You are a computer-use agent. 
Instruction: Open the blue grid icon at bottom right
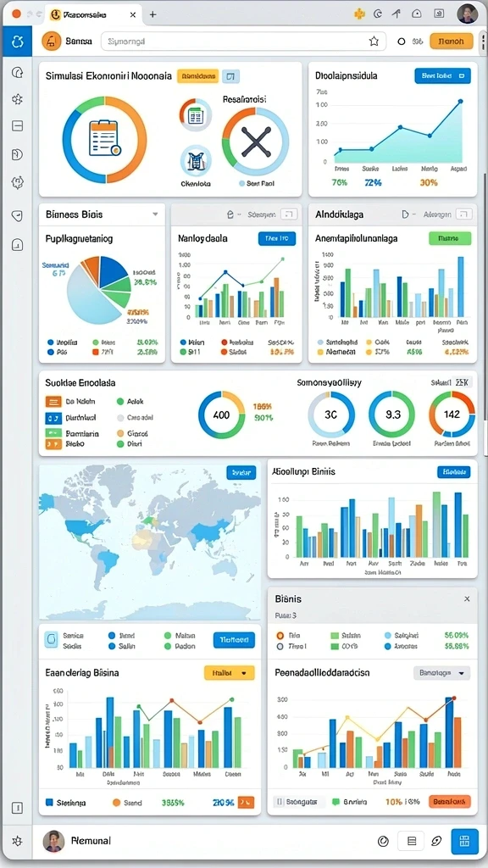click(464, 842)
